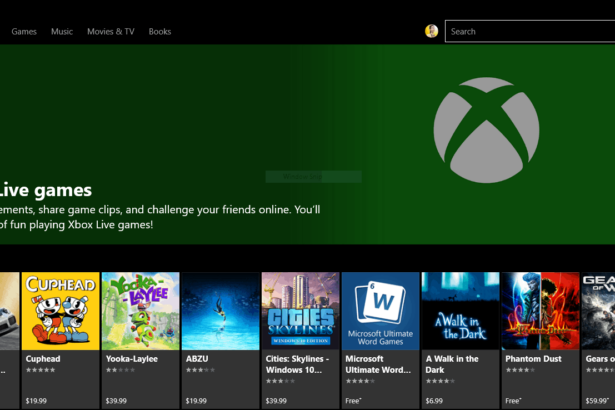This screenshot has height=410, width=615.
Task: Click the Cuphead title text
Action: 43,359
